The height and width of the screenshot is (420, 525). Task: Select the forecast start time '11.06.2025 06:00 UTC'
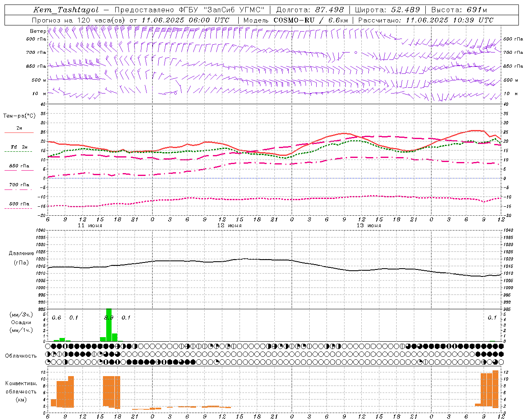click(185, 20)
